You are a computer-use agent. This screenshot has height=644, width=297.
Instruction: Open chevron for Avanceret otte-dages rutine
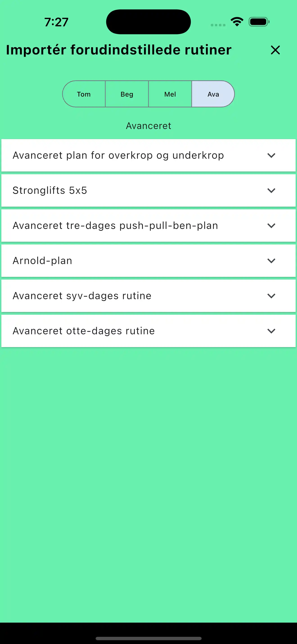coord(271,331)
